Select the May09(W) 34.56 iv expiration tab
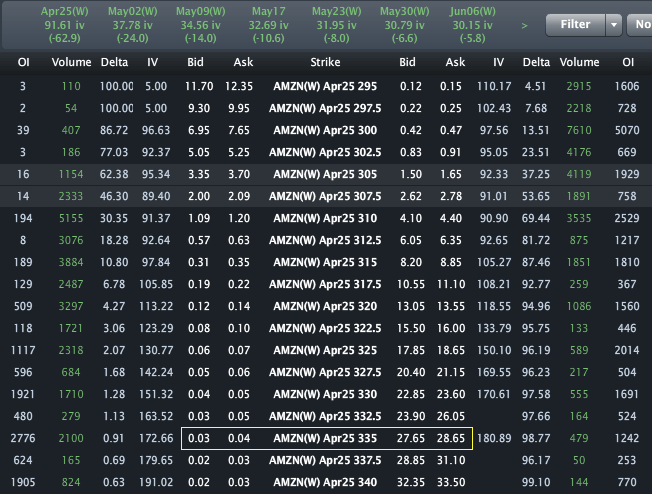Screen dimensions: 652x494 (x=200, y=25)
